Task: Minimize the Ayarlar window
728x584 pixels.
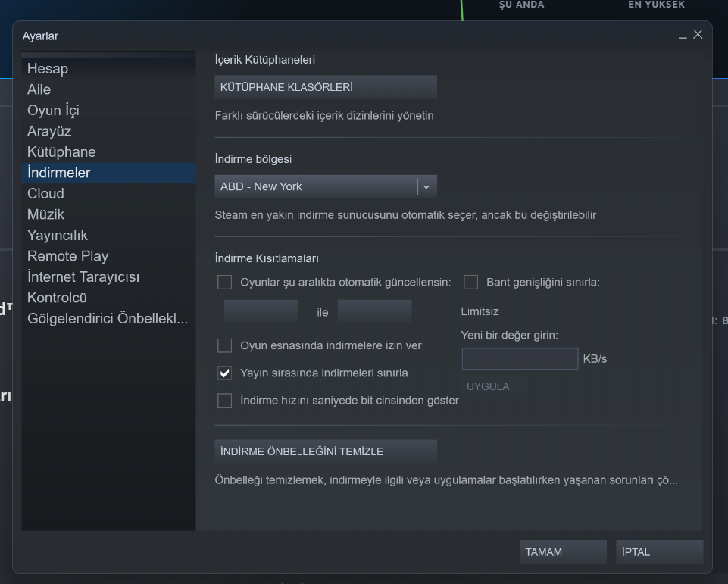Action: coord(683,36)
